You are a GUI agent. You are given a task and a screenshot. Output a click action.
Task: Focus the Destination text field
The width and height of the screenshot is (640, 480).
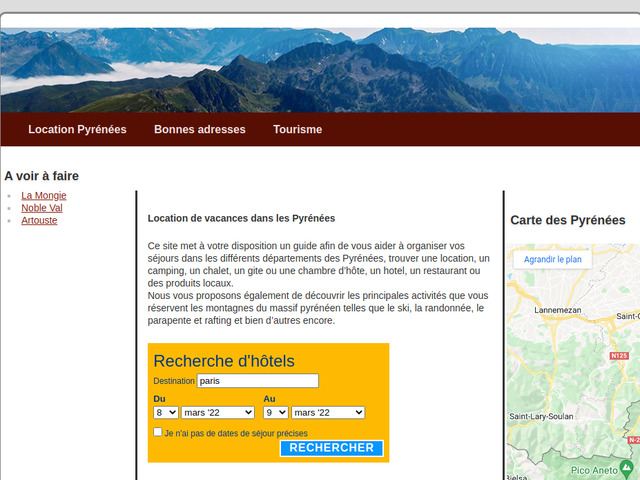[x=257, y=381]
